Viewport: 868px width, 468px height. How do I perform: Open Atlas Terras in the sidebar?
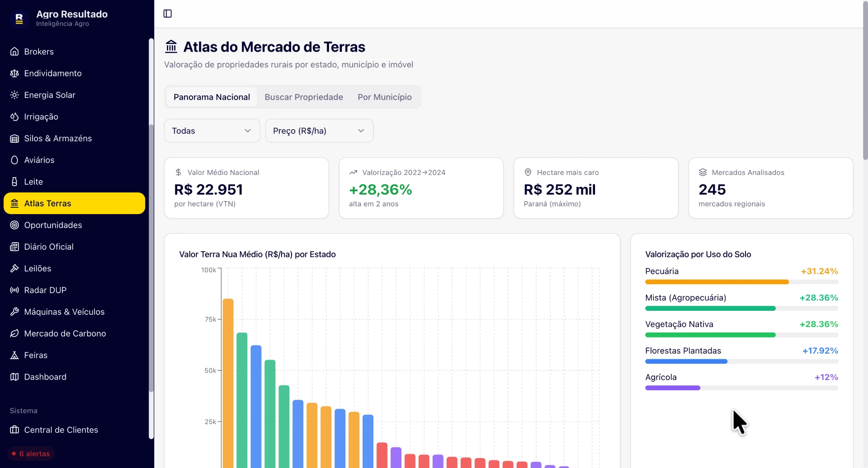coord(74,203)
